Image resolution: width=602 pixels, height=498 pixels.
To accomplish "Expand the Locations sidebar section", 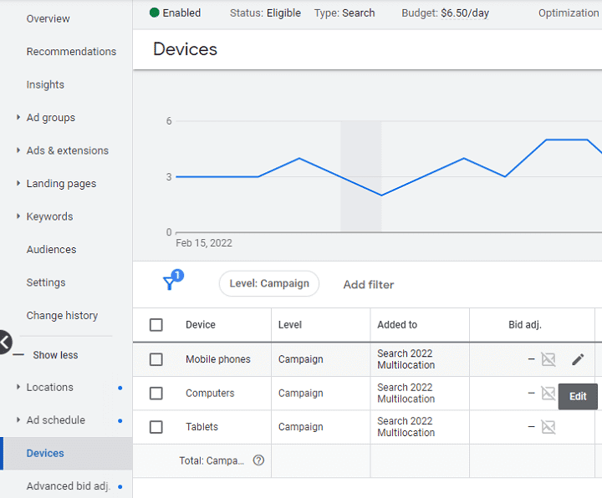I will (x=49, y=387).
